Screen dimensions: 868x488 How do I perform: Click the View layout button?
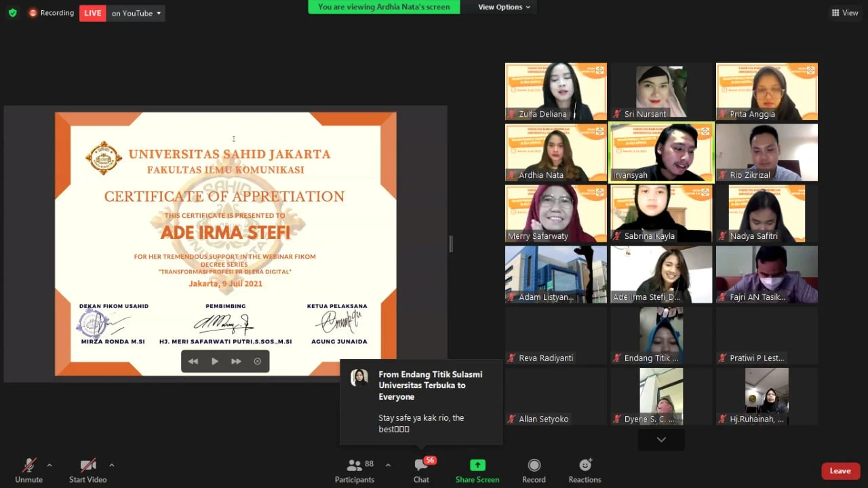coord(845,13)
